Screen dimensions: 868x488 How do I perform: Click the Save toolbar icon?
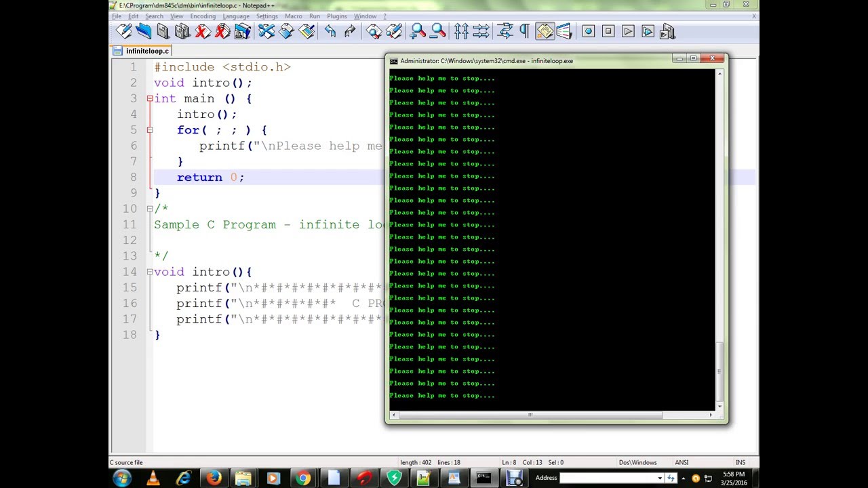click(x=163, y=31)
